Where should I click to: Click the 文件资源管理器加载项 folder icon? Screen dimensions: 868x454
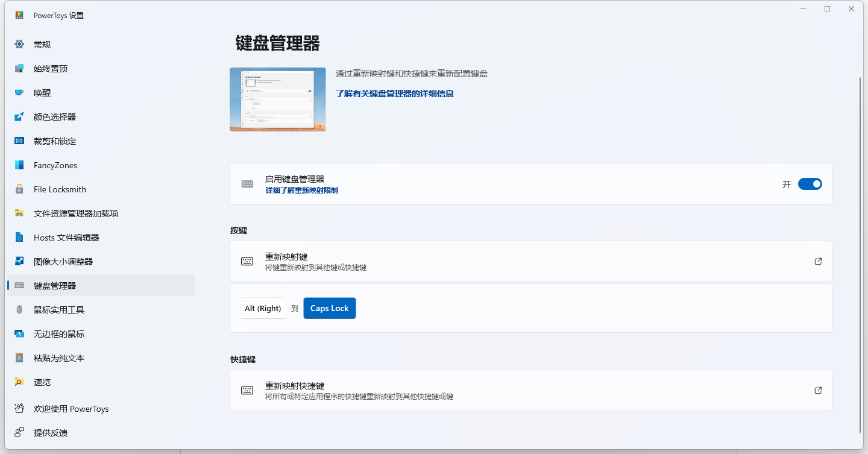tap(19, 213)
